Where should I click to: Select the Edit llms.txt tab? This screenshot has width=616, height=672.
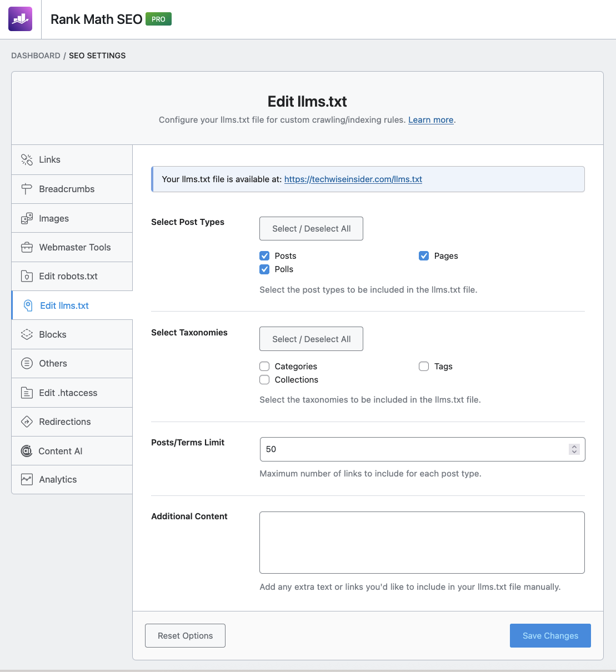[72, 305]
